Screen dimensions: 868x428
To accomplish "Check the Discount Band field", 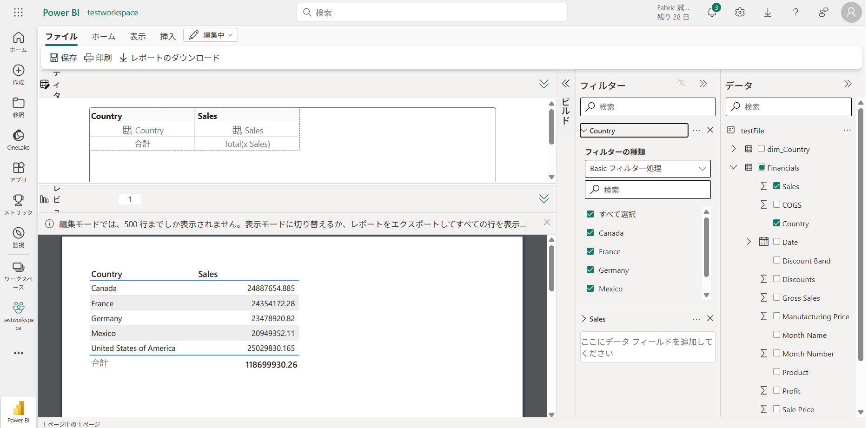I will coord(777,260).
